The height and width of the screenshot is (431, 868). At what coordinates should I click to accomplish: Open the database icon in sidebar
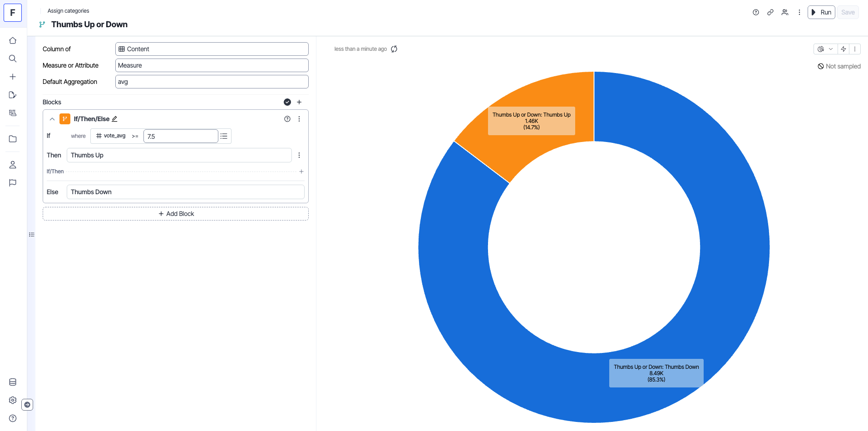tap(13, 382)
